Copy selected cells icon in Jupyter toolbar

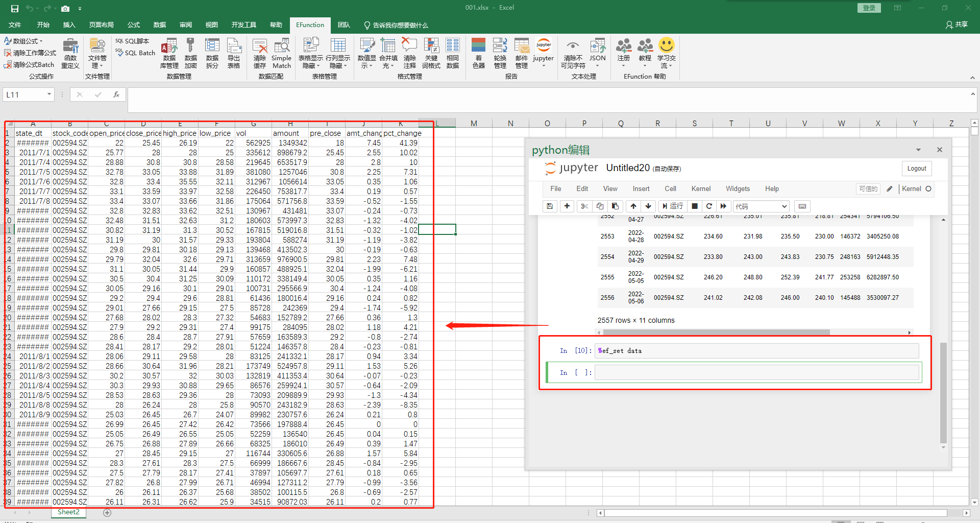coord(600,206)
